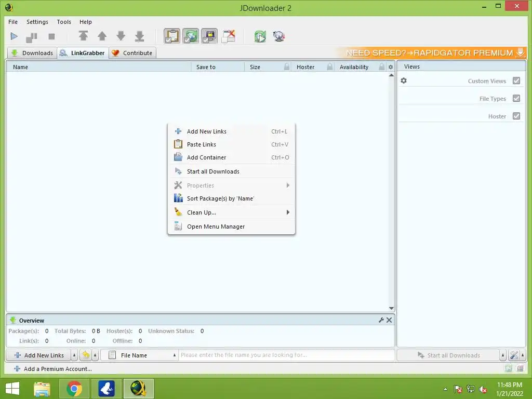532x399 pixels.
Task: Open File Explorer from taskbar
Action: (x=42, y=389)
